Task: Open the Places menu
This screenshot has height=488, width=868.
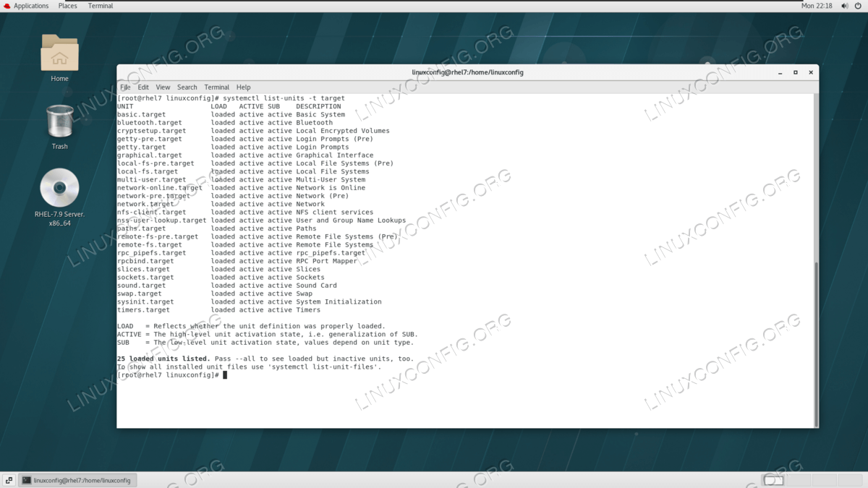Action: [x=68, y=6]
